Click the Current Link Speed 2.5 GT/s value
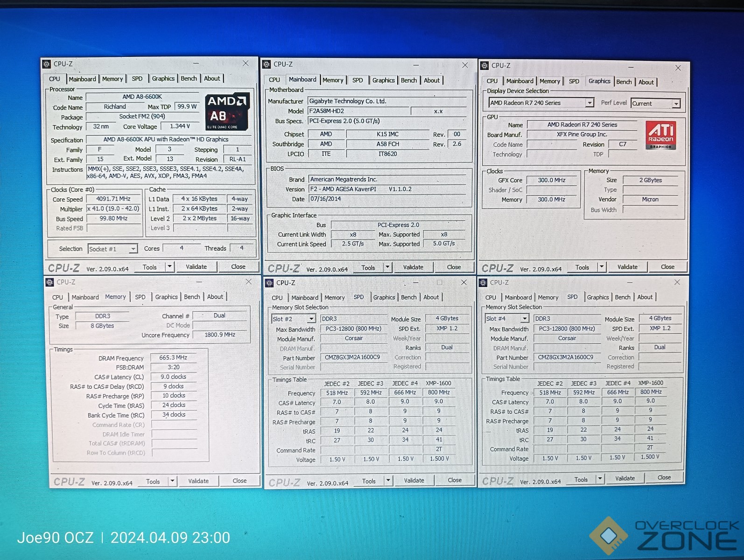The height and width of the screenshot is (560, 744). (353, 244)
